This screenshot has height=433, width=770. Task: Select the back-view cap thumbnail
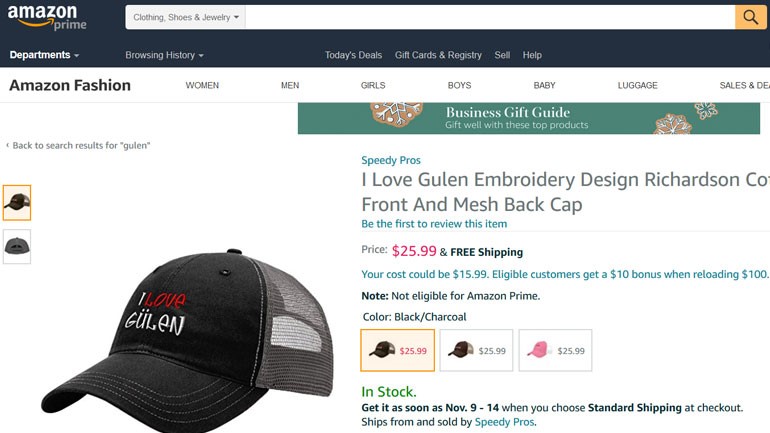click(17, 246)
